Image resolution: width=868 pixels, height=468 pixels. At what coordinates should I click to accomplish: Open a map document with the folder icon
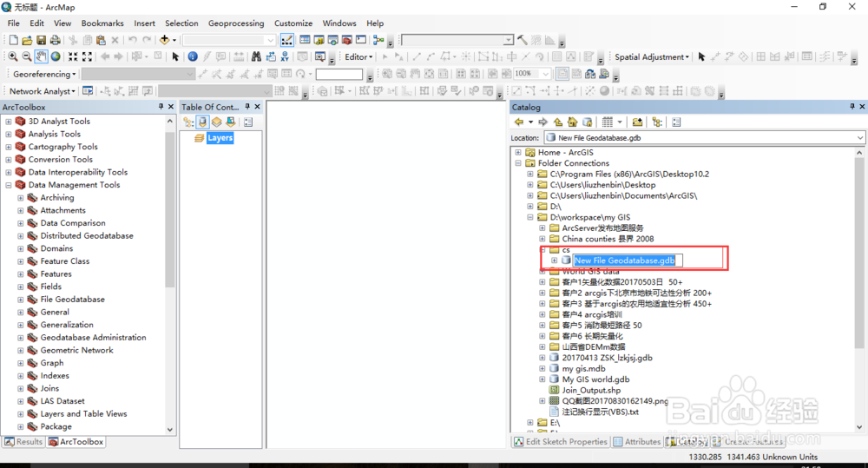coord(27,40)
